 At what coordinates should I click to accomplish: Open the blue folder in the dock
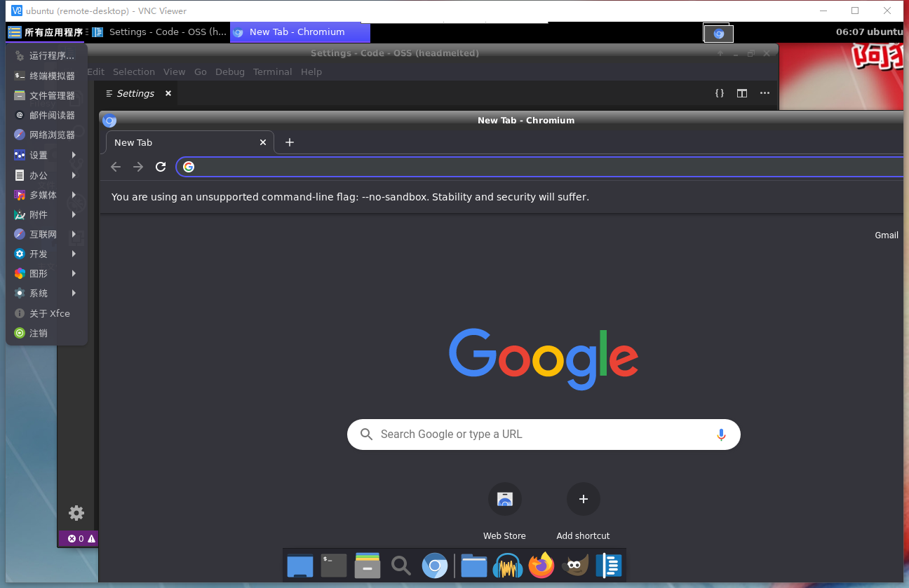474,566
